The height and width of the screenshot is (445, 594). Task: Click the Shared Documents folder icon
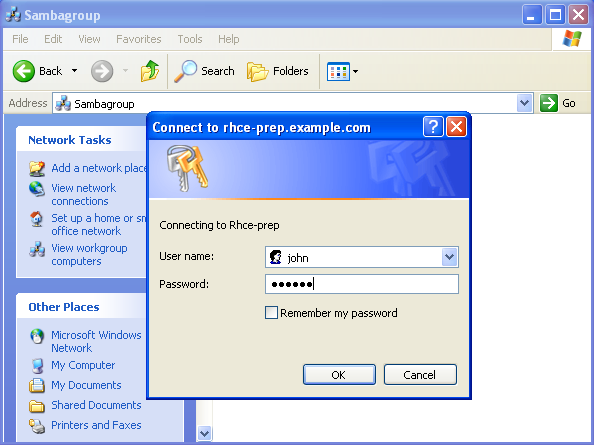[37, 406]
